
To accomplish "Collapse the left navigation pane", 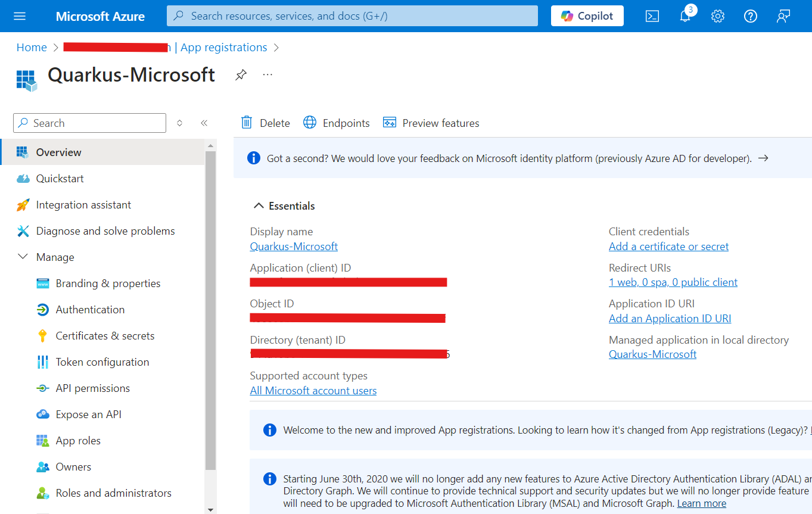I will pos(204,122).
